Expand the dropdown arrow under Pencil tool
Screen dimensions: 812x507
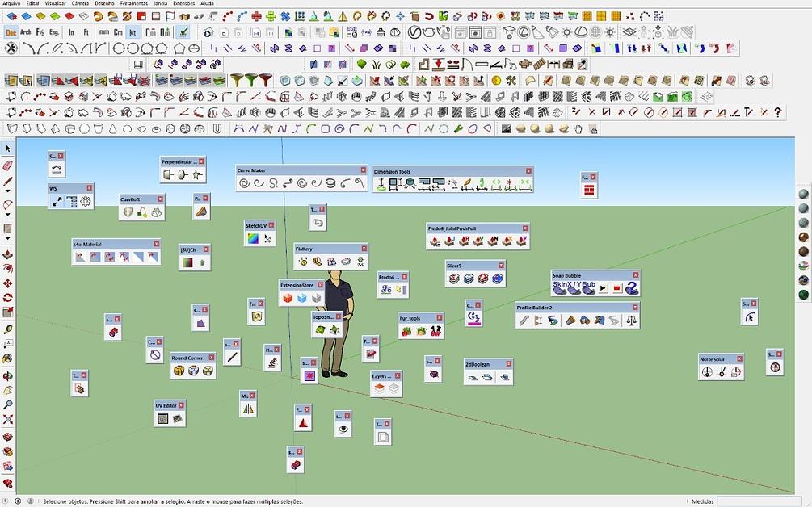coord(8,191)
